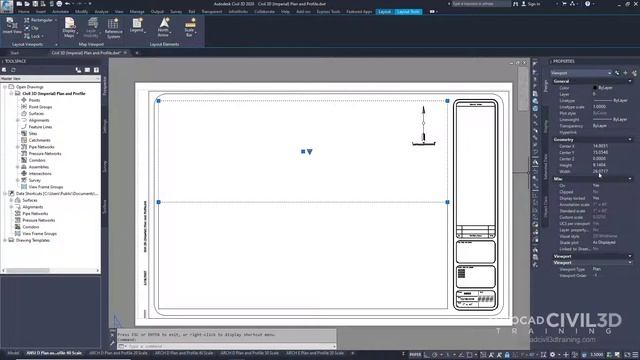Click the Save icon in quick access toolbar
The height and width of the screenshot is (360, 640).
tap(35, 4)
